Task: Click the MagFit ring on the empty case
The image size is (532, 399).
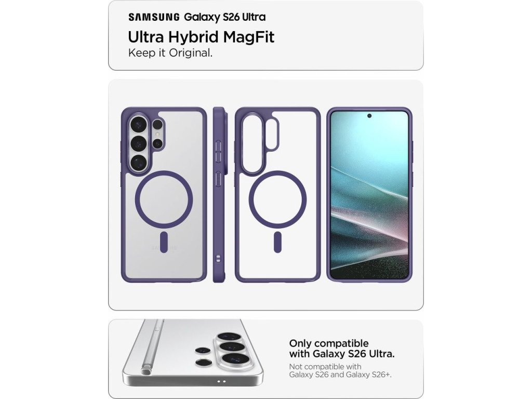Action: 277,199
